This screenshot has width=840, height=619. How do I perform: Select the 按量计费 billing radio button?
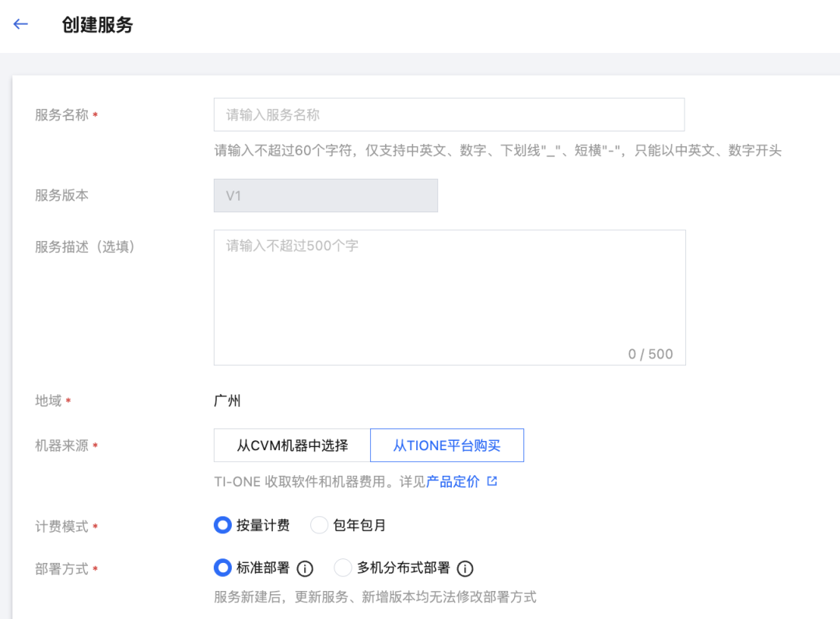[x=223, y=526]
